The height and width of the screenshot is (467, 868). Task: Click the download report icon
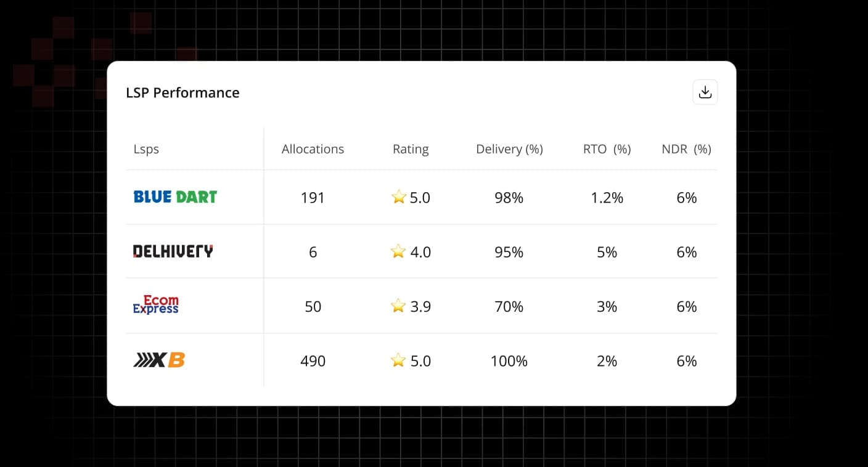pos(705,92)
